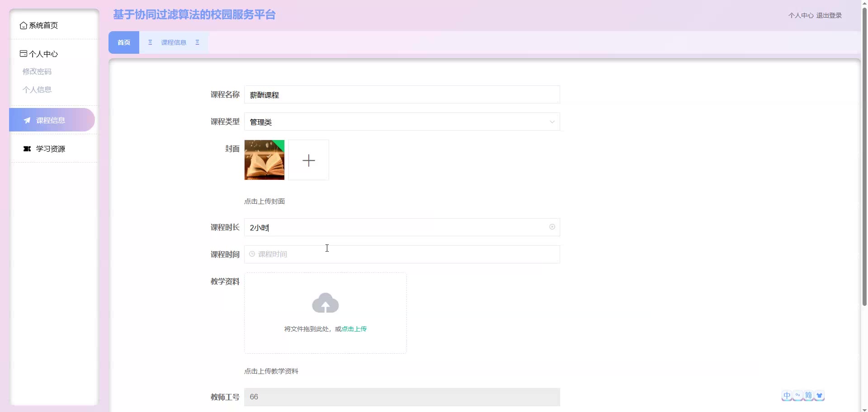Toggle the IME 中 Chinese/English mode icon
The width and height of the screenshot is (868, 412).
click(x=787, y=396)
